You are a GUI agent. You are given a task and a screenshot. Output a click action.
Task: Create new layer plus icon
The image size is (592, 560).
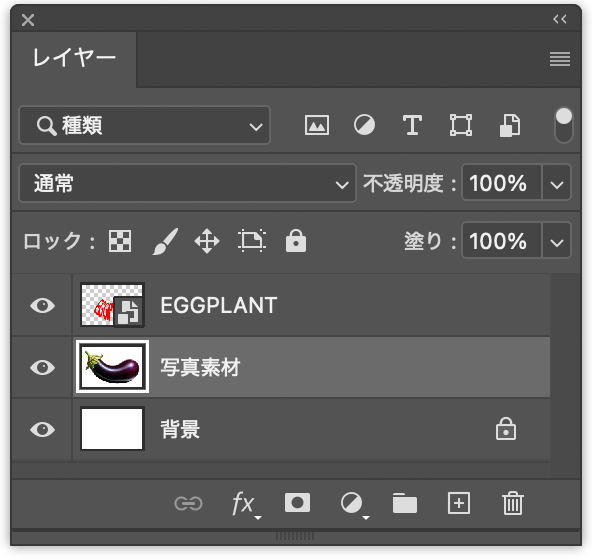(x=459, y=503)
